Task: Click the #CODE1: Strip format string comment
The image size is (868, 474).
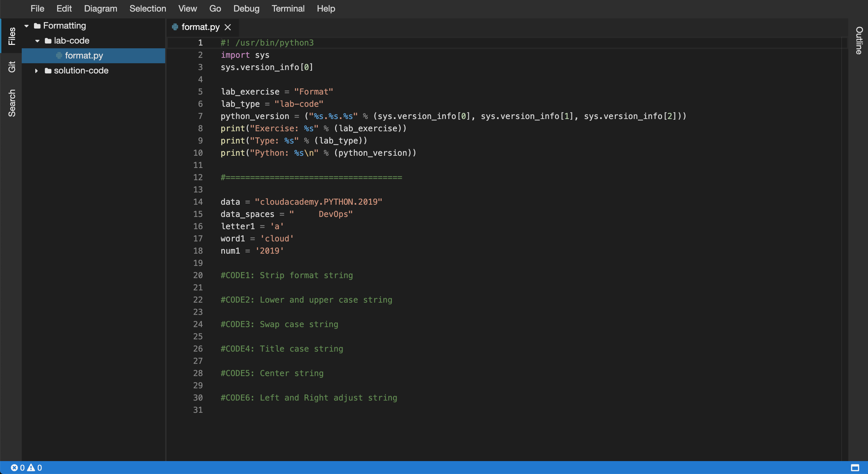Action: click(287, 275)
